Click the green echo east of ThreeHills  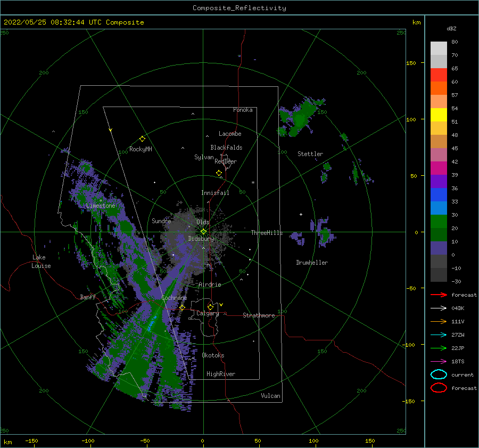coord(325,235)
